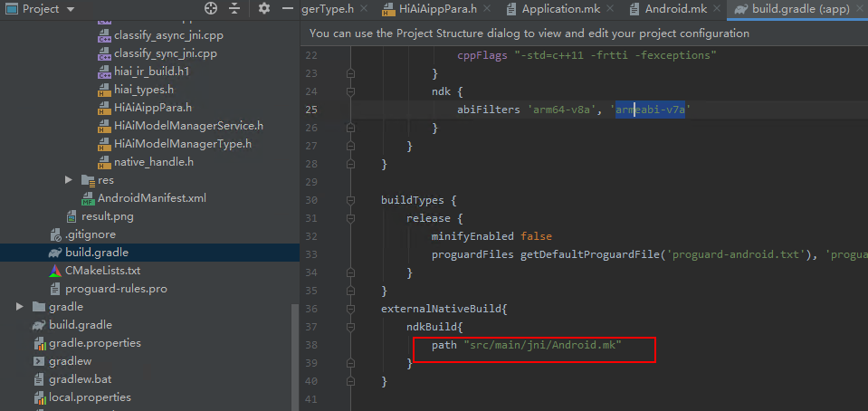
Task: Click the locate/select opened file target icon
Action: pyautogui.click(x=211, y=9)
